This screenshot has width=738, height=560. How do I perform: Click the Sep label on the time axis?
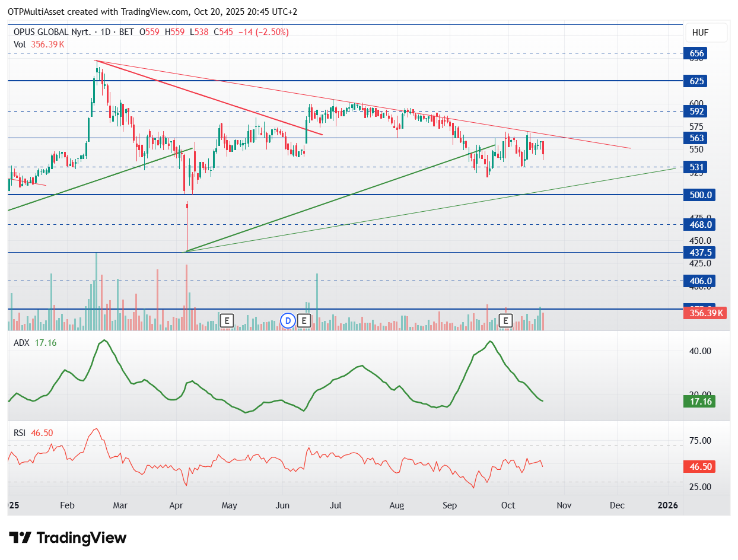(450, 505)
